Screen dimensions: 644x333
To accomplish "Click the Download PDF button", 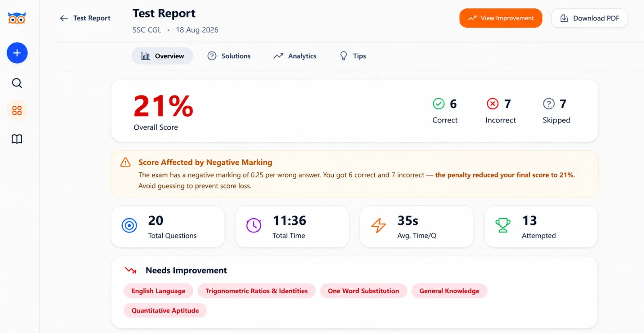I will coord(590,18).
